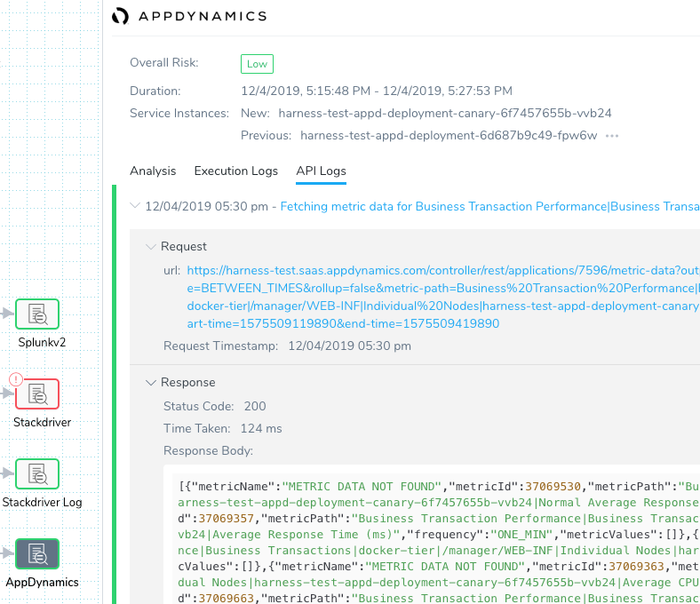The width and height of the screenshot is (700, 604).
Task: Open the Execution Logs tab
Action: point(235,171)
